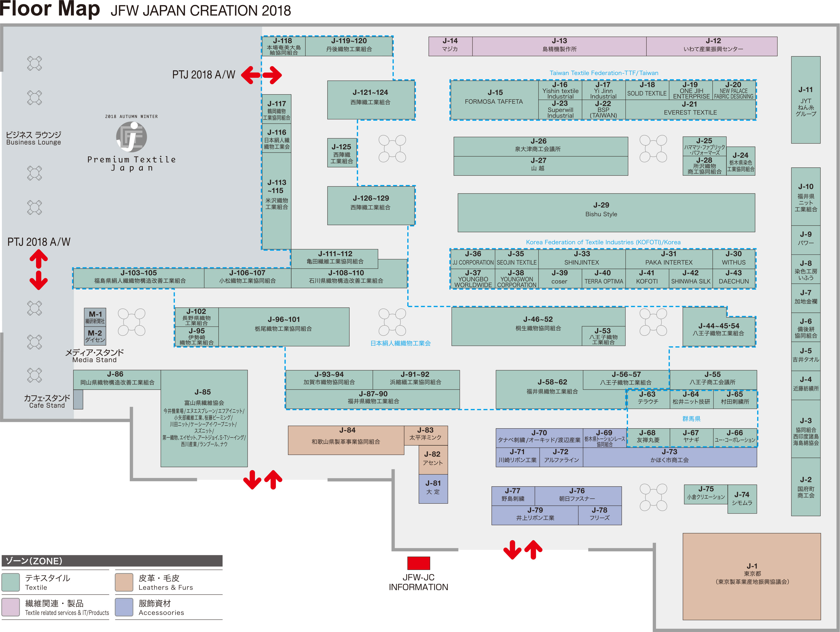Click booth J-10 福井県ニット工業組合

point(806,197)
